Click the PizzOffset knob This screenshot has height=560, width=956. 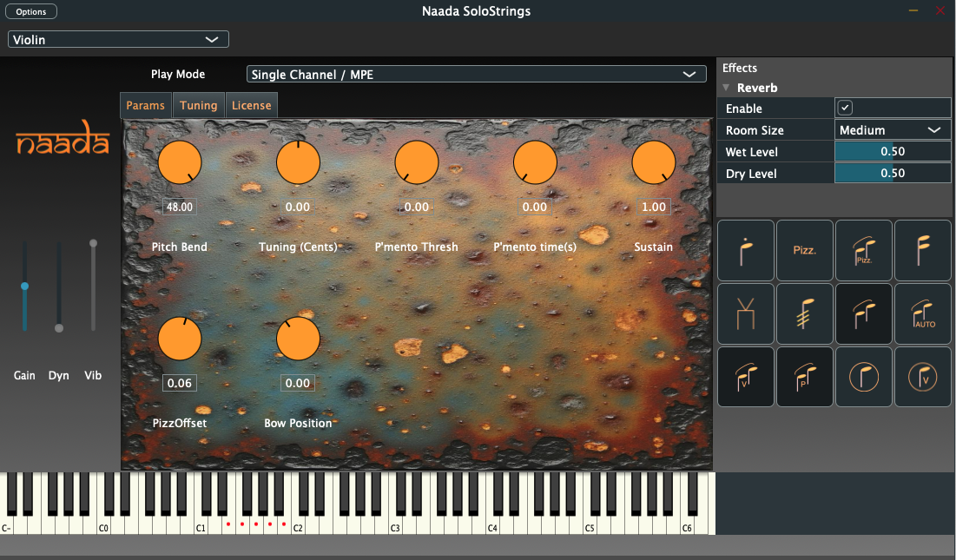[x=180, y=339]
